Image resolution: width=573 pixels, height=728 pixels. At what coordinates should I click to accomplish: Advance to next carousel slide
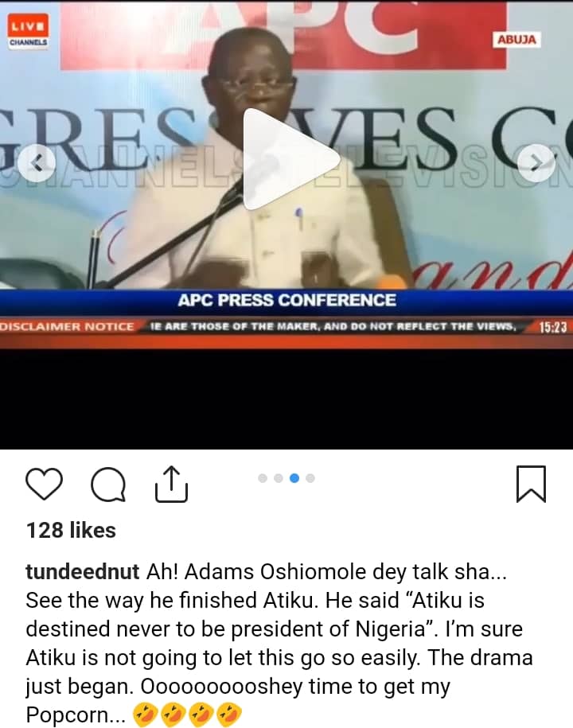(536, 162)
